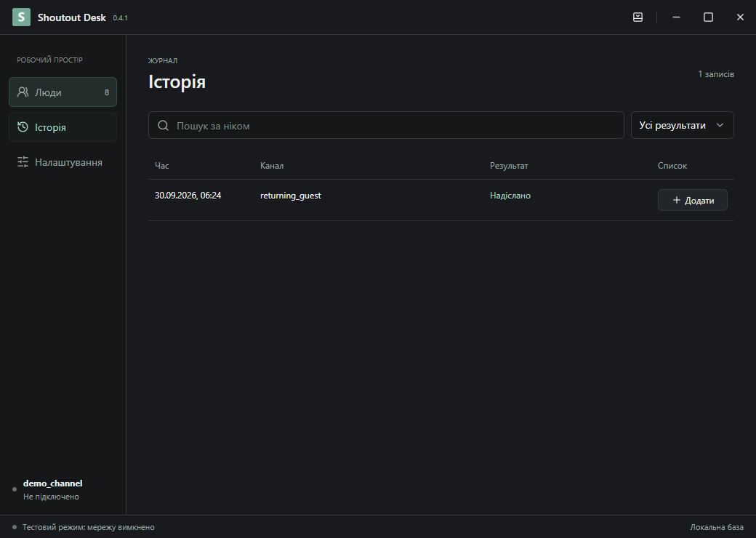
Task: Click the Shoutout Desk app logo
Action: click(x=21, y=17)
